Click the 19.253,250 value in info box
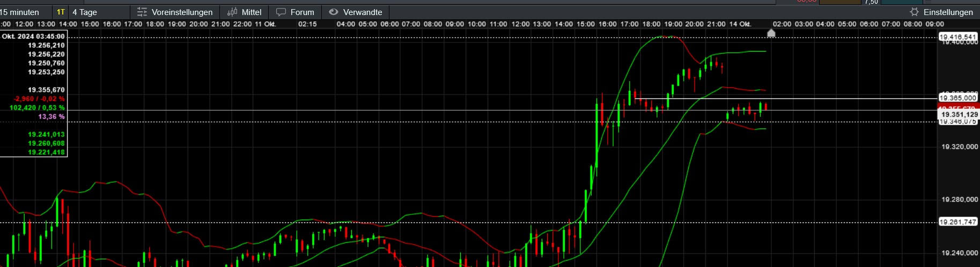Viewport: 980px width, 267px height. coord(46,72)
